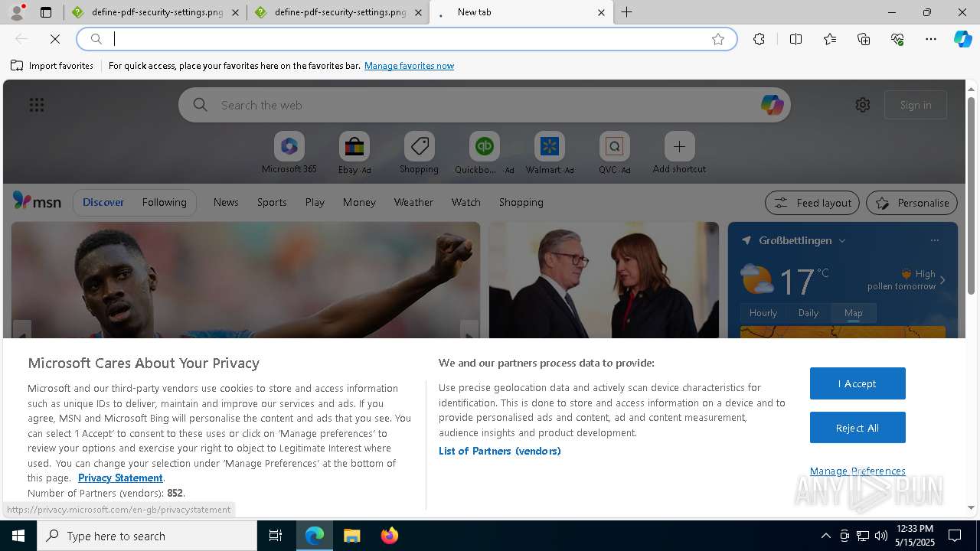
Task: Expand the Großbettlingen location dropdown
Action: tap(842, 240)
